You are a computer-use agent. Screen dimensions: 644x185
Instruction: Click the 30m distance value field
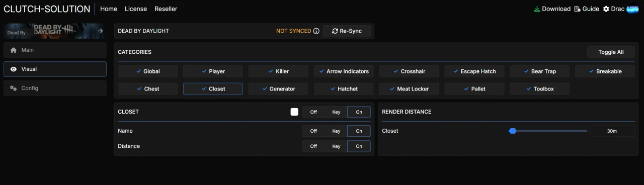(x=612, y=131)
